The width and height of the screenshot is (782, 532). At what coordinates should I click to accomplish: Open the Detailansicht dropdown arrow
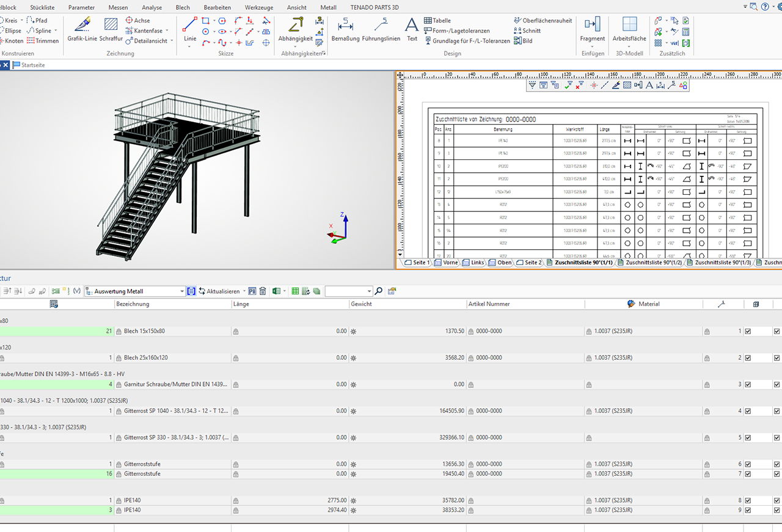click(x=172, y=41)
